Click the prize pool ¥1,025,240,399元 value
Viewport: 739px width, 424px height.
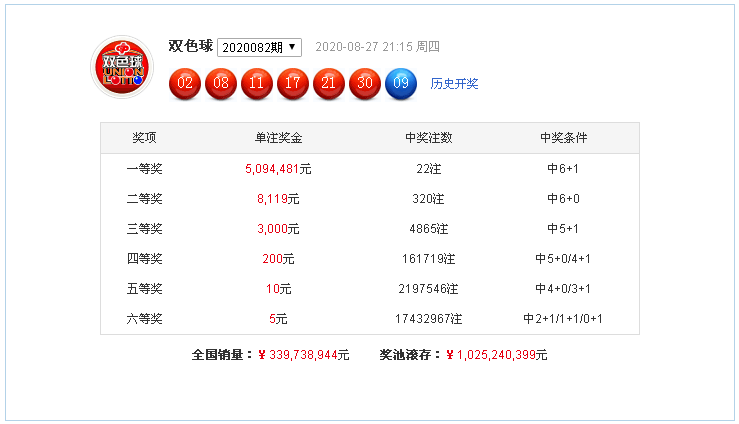(497, 355)
